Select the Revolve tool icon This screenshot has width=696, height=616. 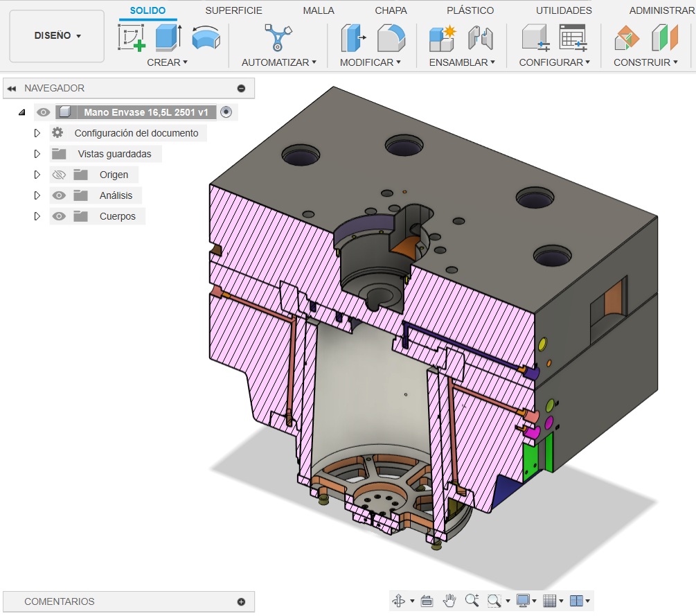tap(206, 37)
